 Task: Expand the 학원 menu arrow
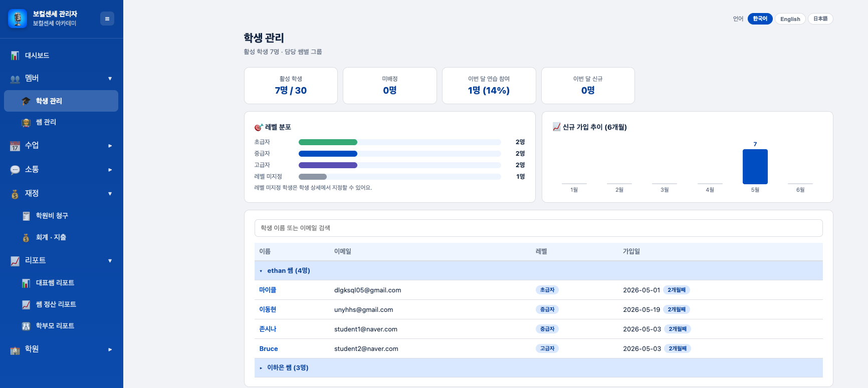110,349
